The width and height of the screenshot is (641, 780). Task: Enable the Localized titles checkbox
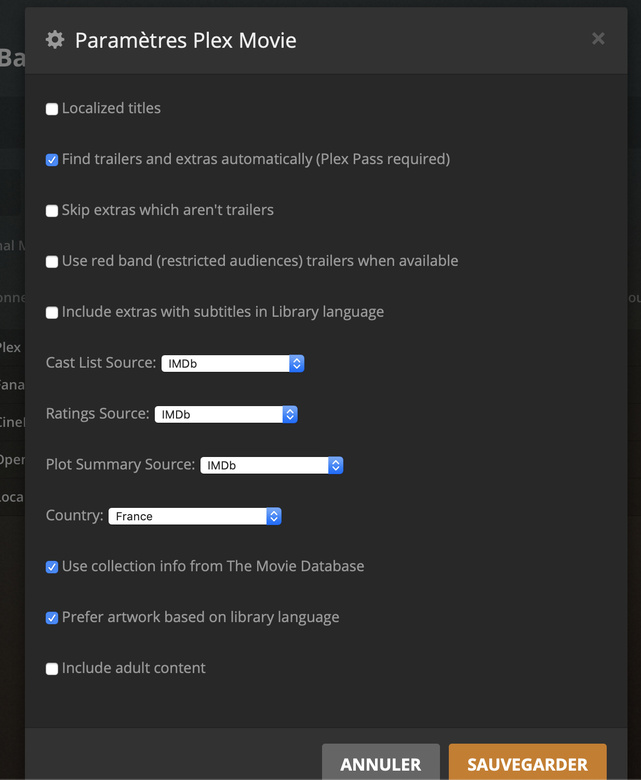(x=52, y=109)
